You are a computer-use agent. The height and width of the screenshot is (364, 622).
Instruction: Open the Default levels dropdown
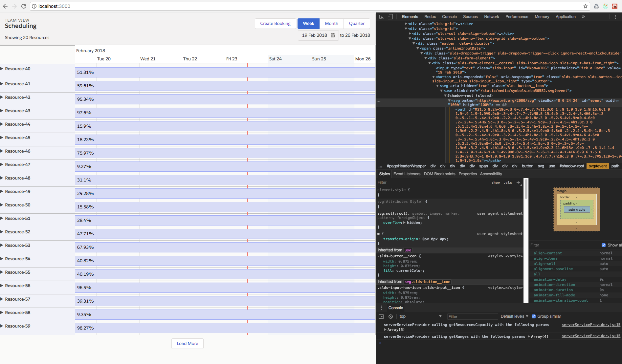tap(514, 316)
